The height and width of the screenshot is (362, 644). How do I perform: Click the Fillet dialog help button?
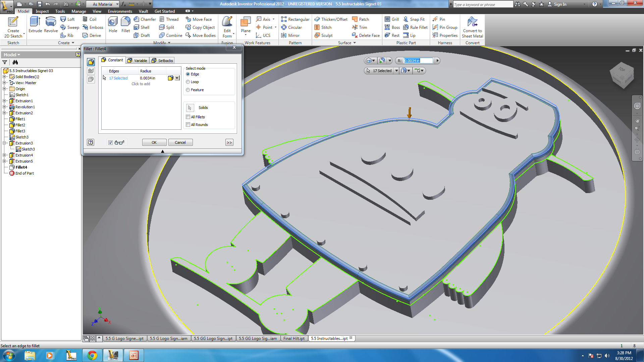click(x=91, y=142)
